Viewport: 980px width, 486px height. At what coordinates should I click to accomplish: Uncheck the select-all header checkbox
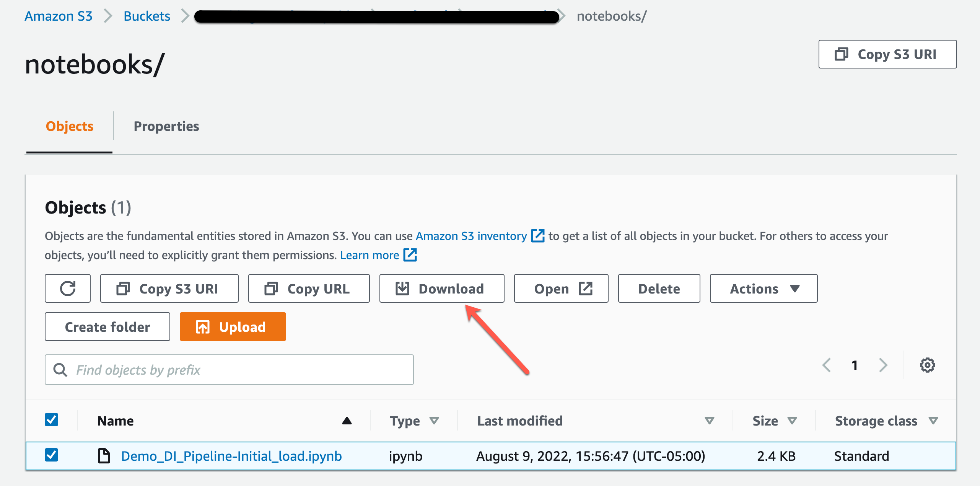(x=52, y=420)
